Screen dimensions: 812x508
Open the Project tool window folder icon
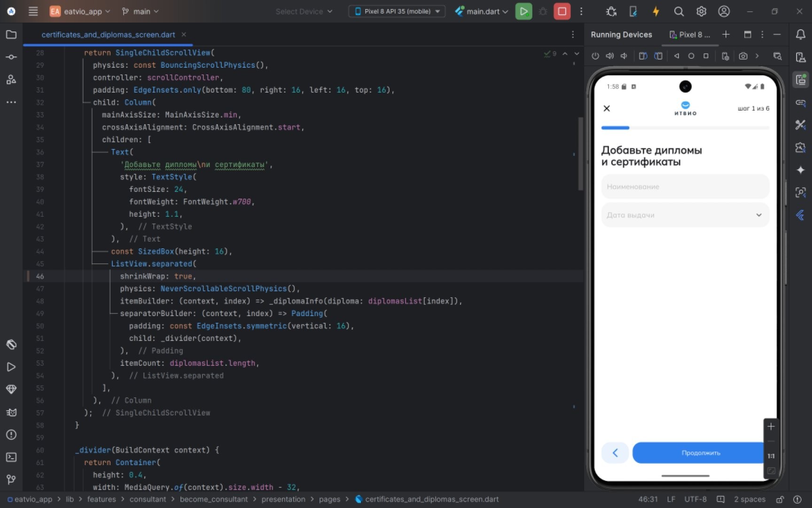(x=11, y=34)
